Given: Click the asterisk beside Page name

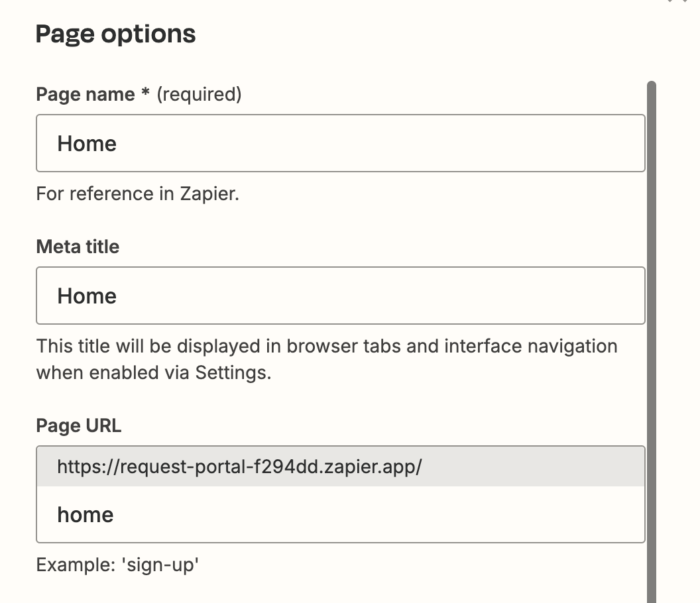Looking at the screenshot, I should point(145,93).
